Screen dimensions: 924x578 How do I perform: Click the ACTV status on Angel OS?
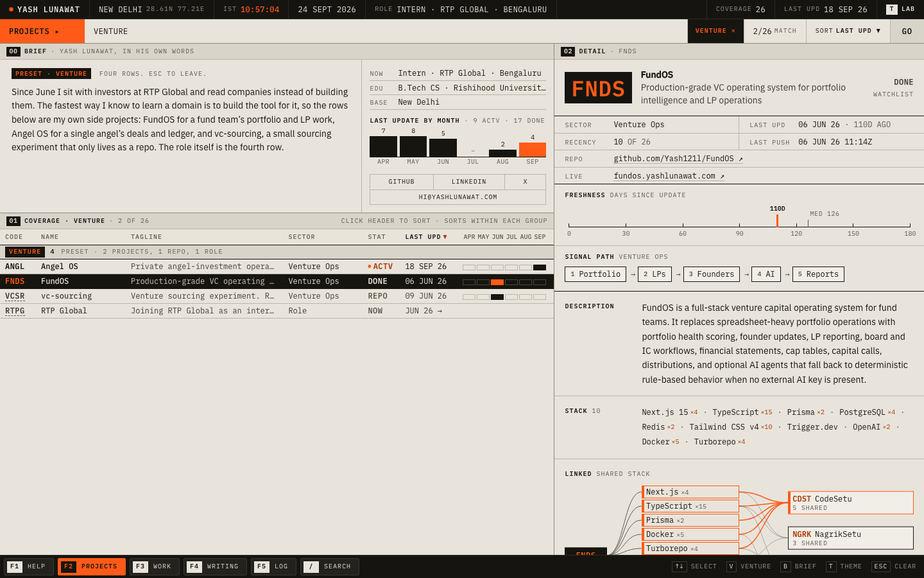coord(381,267)
